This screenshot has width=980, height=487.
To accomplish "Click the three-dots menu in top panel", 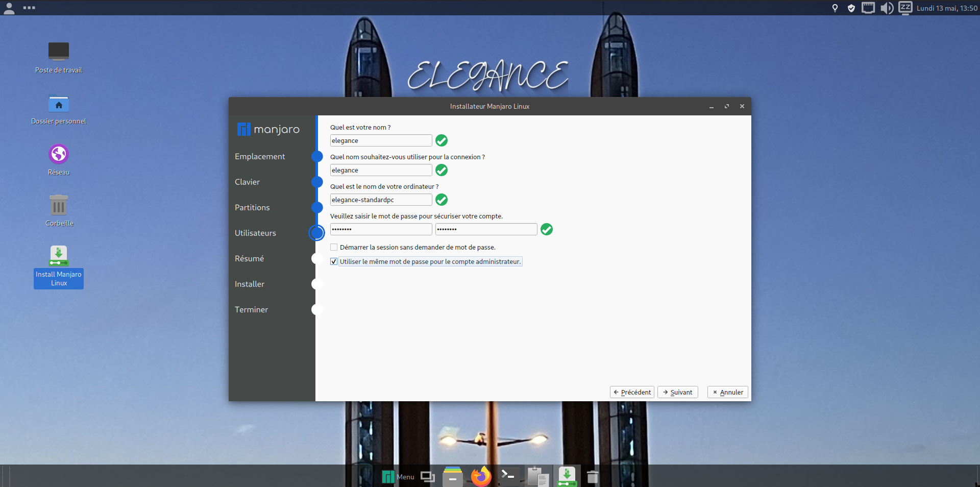I will click(x=29, y=8).
